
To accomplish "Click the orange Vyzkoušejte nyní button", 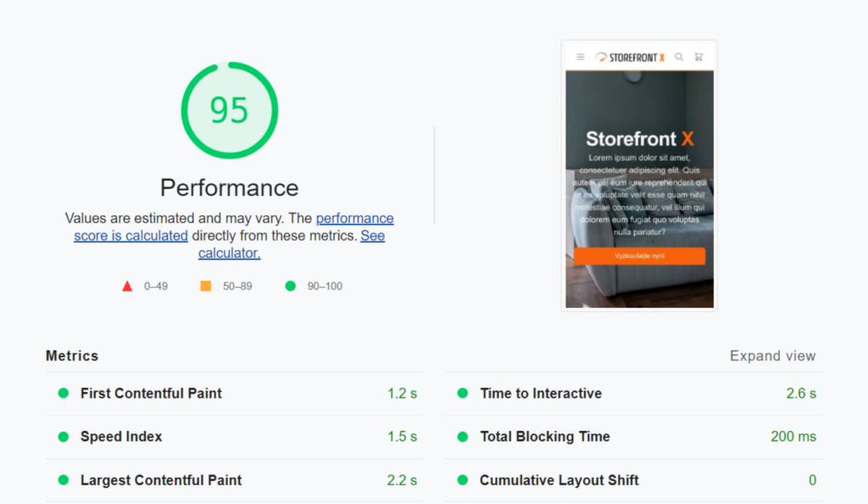I will (x=639, y=256).
